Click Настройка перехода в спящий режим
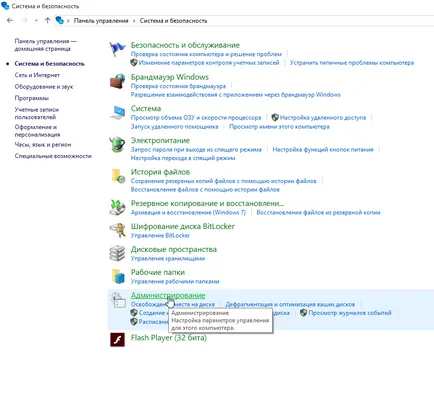Viewport: 434px width, 393px height. (x=183, y=158)
